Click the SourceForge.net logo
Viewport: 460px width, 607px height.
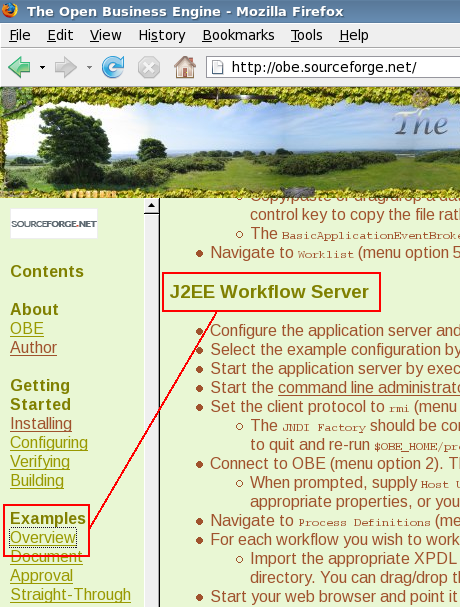click(x=54, y=223)
